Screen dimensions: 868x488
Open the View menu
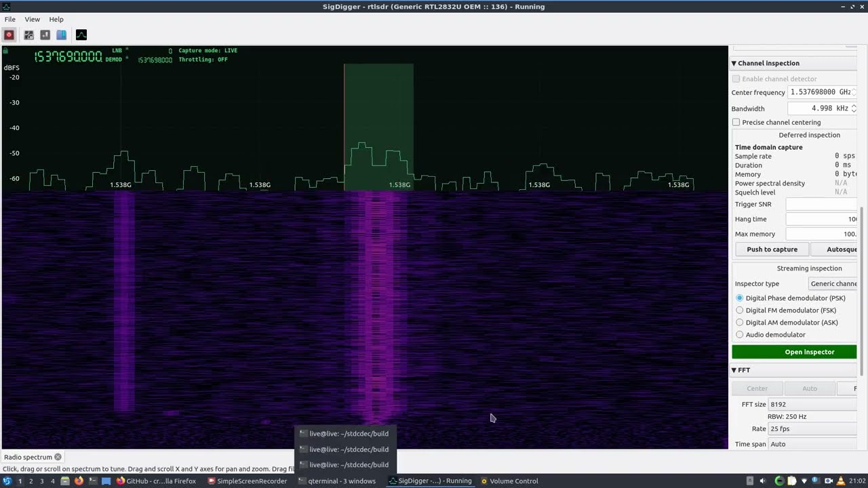pyautogui.click(x=32, y=19)
